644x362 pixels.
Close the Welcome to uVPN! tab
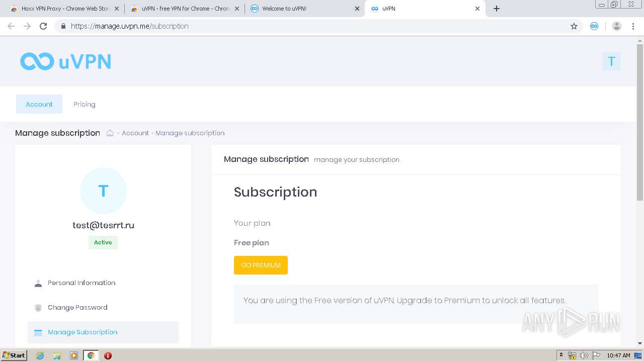(357, 9)
